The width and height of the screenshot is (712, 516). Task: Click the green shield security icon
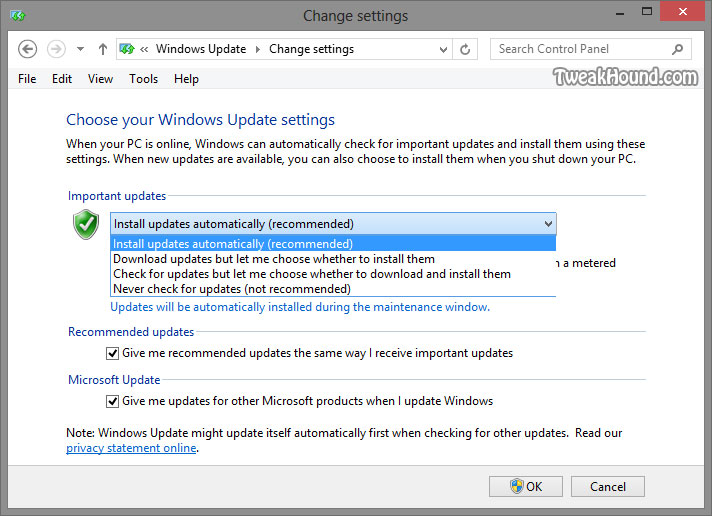pos(85,224)
